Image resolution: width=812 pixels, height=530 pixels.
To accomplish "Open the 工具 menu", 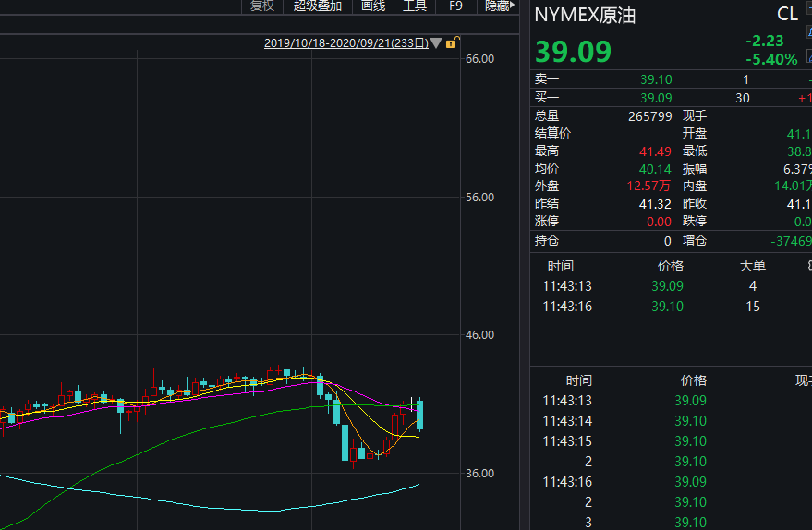I will click(x=415, y=6).
